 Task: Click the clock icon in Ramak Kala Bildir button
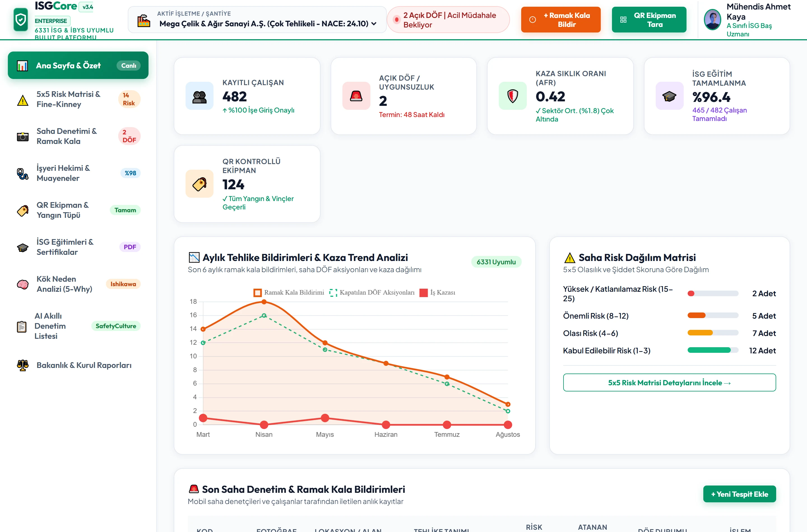(532, 20)
